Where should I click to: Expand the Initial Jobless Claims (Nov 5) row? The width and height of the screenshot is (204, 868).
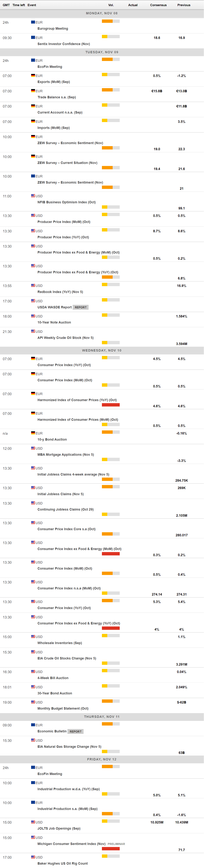point(60,494)
